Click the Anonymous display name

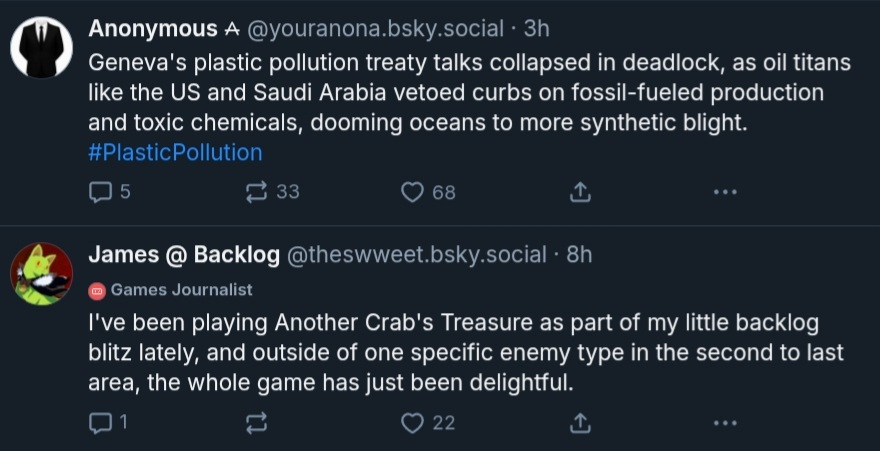[152, 28]
